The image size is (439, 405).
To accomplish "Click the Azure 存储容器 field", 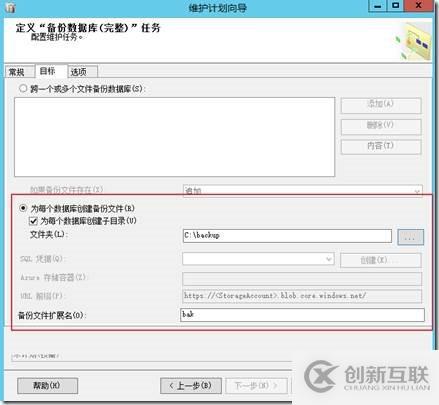I will (x=302, y=279).
